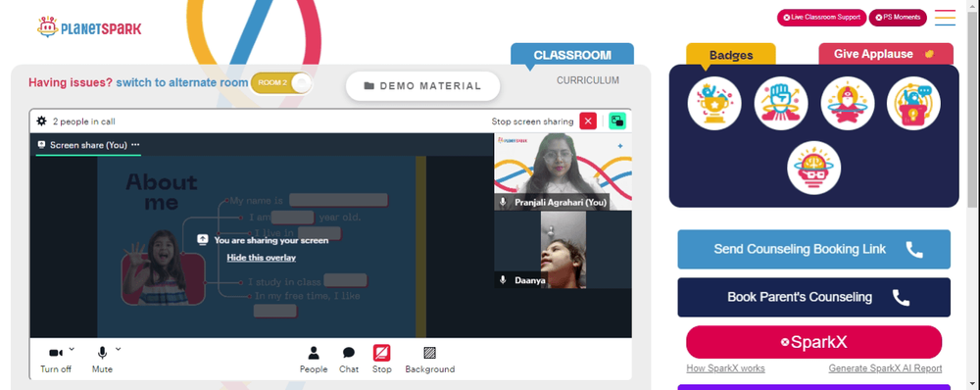The width and height of the screenshot is (980, 390).
Task: Click the applause hand icon
Action: (929, 54)
